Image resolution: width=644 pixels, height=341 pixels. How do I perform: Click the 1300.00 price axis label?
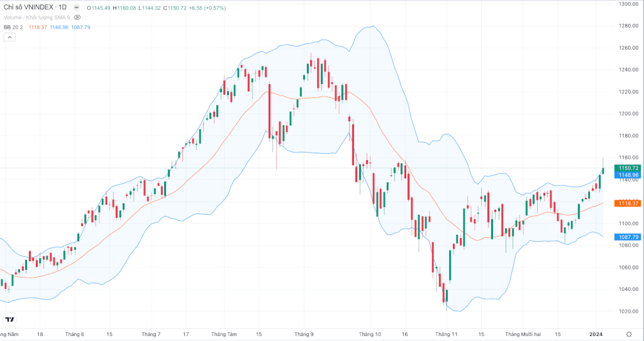click(x=628, y=4)
